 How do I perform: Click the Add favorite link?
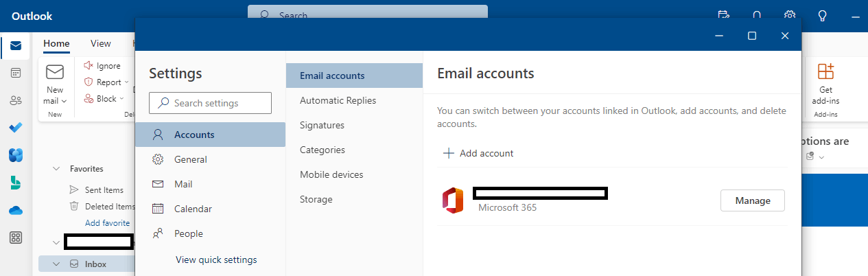pos(107,222)
